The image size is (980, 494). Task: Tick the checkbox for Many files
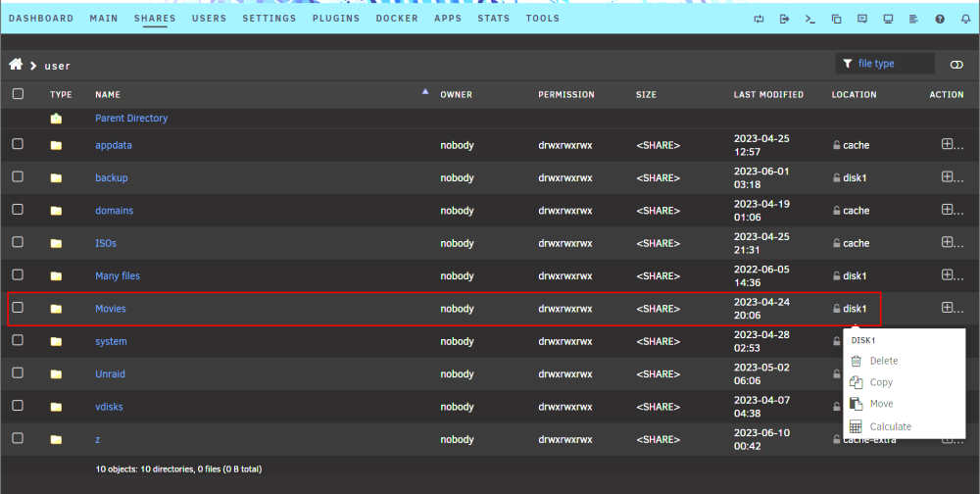pos(18,274)
